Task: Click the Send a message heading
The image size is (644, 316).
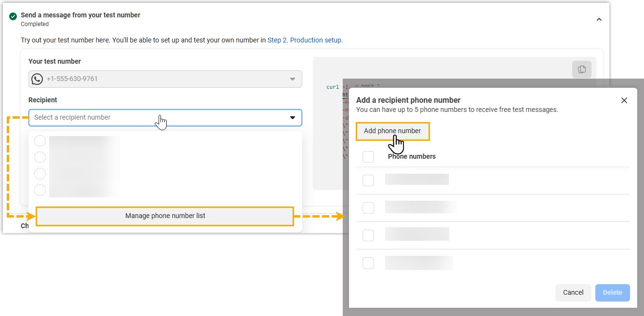Action: tap(80, 15)
